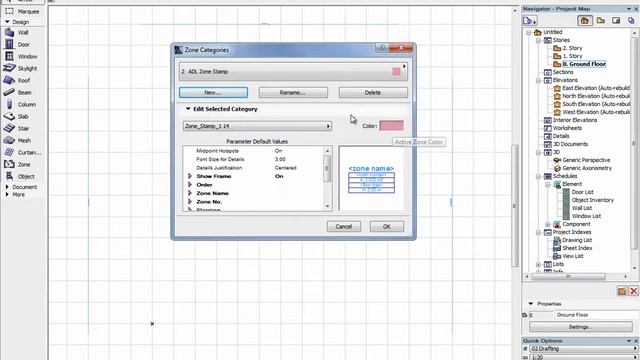Click Cancel in Zone Categories dialog

[344, 227]
